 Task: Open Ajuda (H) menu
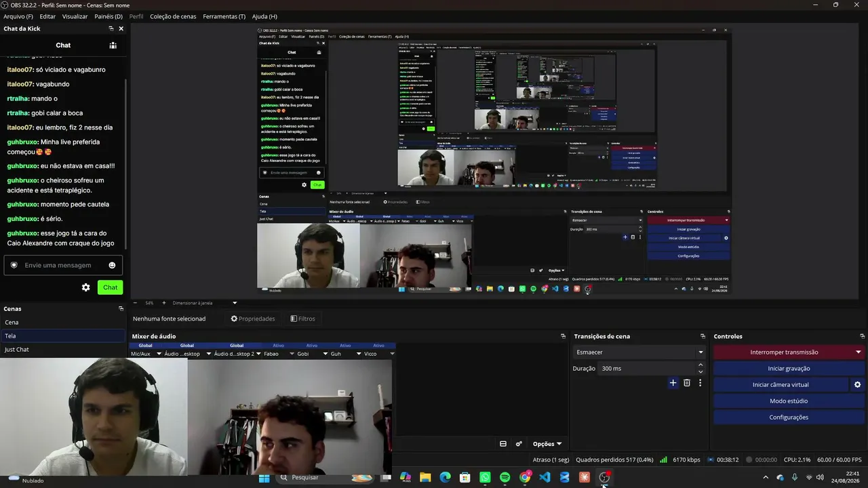(264, 16)
